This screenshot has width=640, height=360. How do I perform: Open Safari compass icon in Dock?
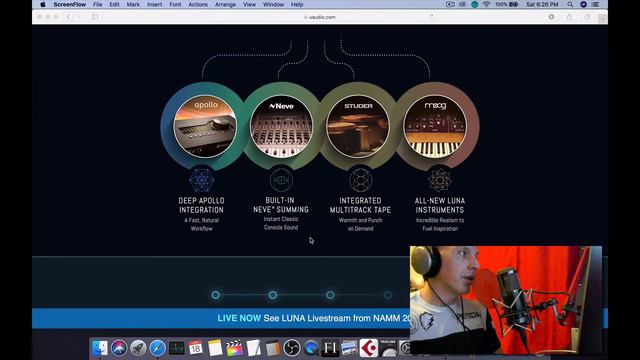tap(157, 348)
